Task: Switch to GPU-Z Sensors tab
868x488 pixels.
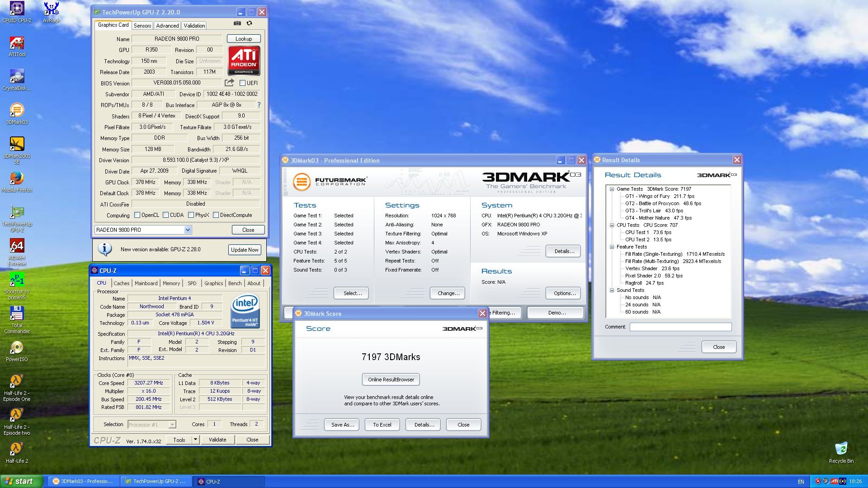Action: pyautogui.click(x=142, y=26)
